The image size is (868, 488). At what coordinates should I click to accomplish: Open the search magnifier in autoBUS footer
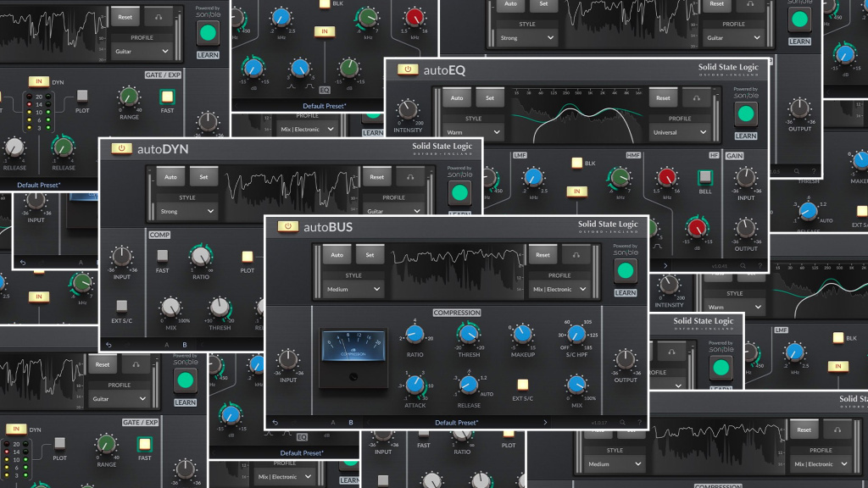[x=623, y=423]
